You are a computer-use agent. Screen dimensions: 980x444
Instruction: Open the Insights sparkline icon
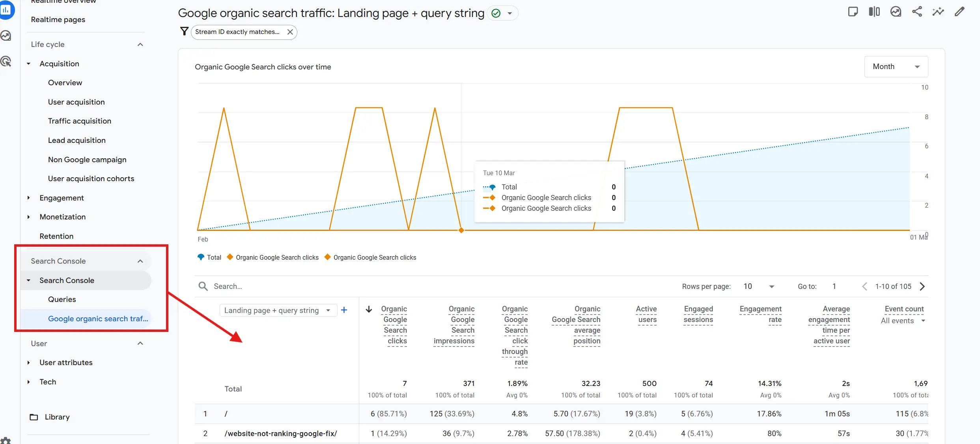coord(938,12)
